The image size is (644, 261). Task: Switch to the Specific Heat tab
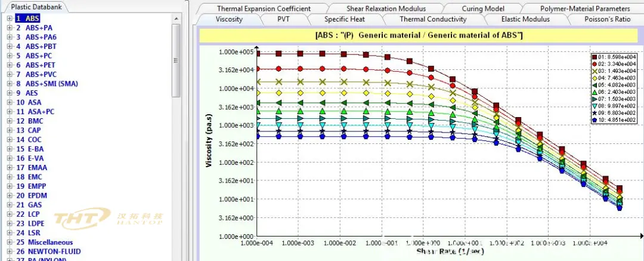345,19
